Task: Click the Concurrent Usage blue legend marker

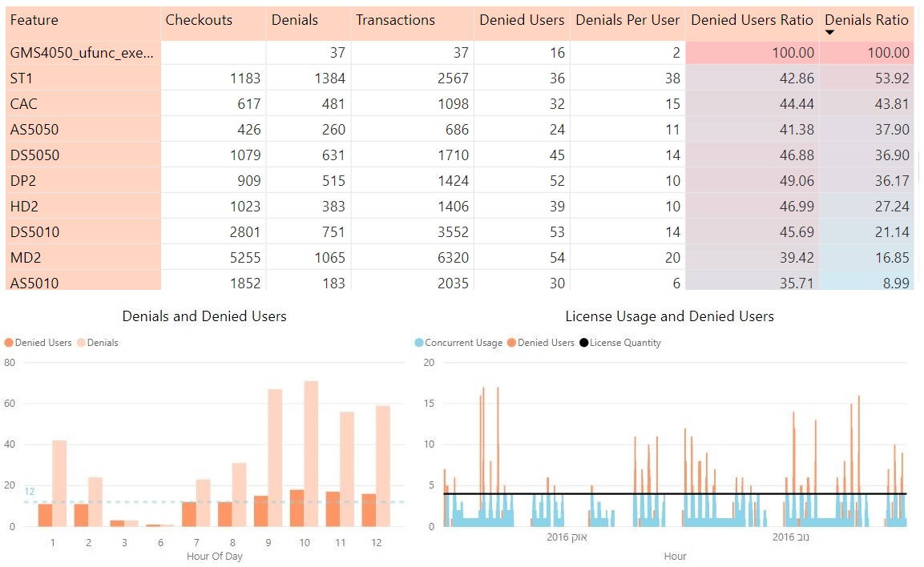Action: point(418,343)
